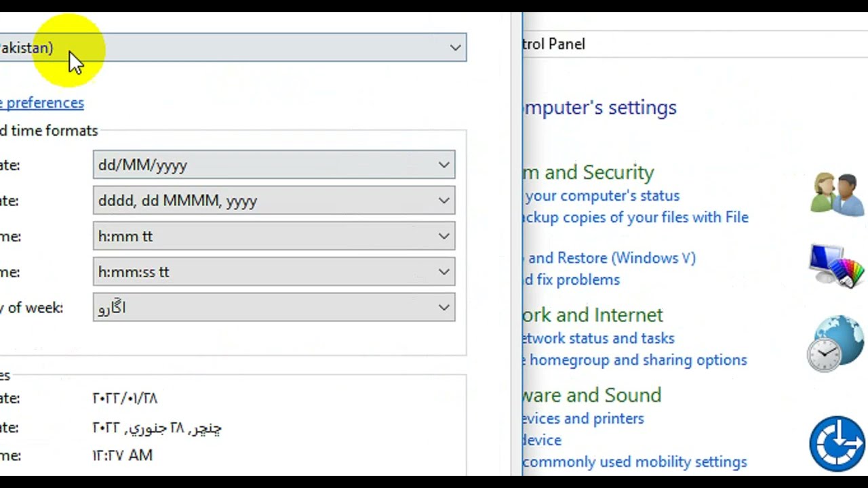Open the System and Security heading link
868x488 pixels.
point(589,172)
